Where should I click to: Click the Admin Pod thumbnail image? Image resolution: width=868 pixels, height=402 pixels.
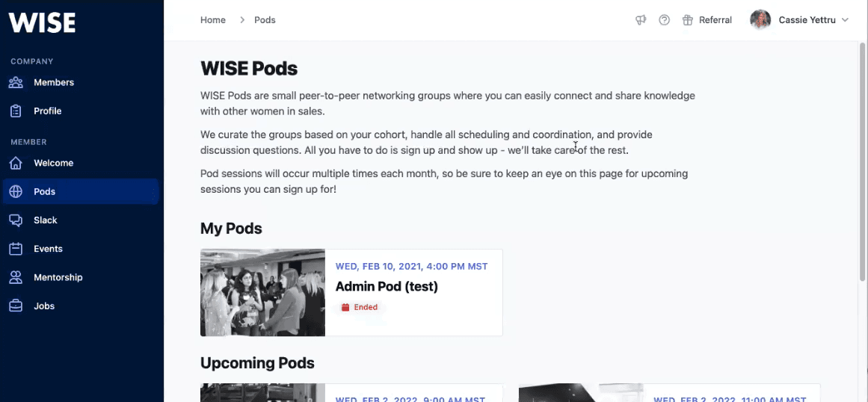point(262,292)
